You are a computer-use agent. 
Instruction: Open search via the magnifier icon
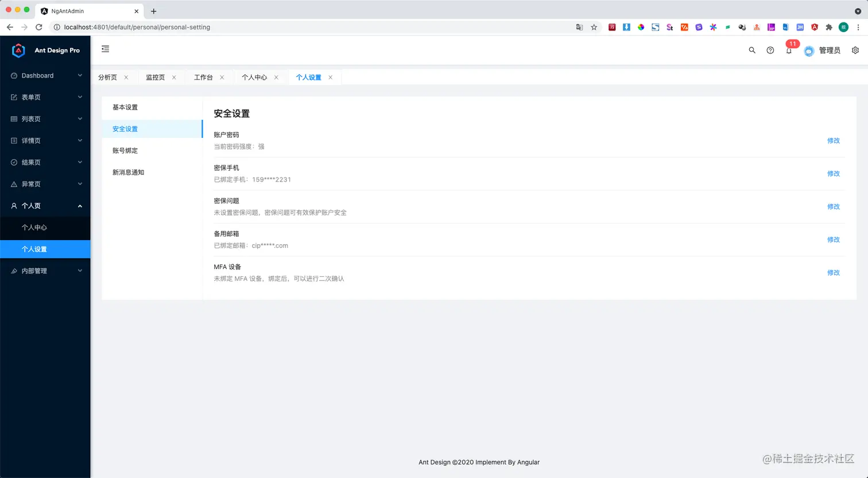click(x=752, y=51)
